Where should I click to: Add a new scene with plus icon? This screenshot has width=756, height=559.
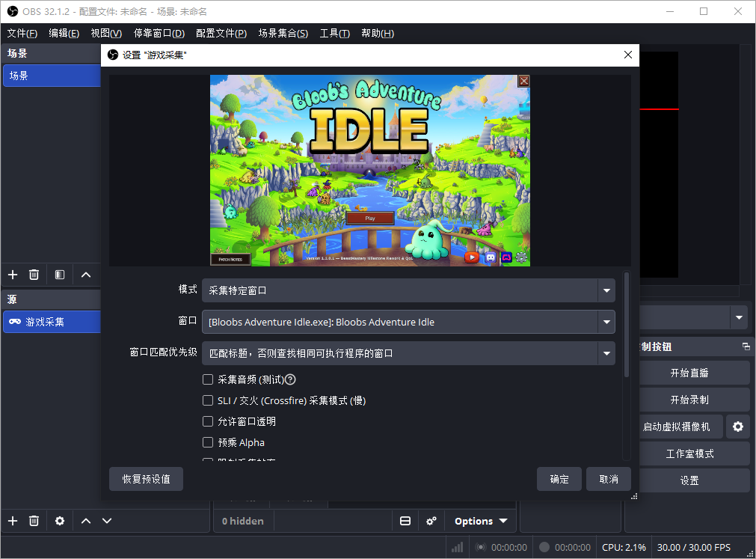pos(13,275)
